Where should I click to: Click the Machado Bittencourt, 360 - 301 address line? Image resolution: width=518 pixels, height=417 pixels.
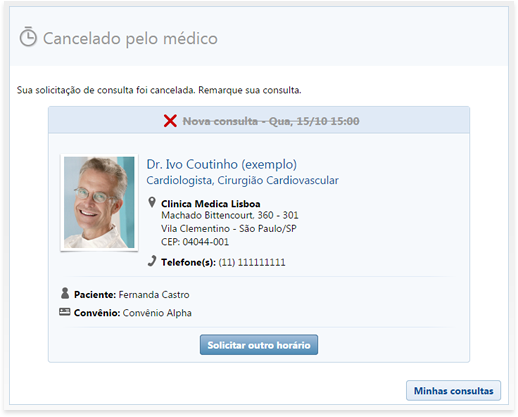(x=230, y=215)
